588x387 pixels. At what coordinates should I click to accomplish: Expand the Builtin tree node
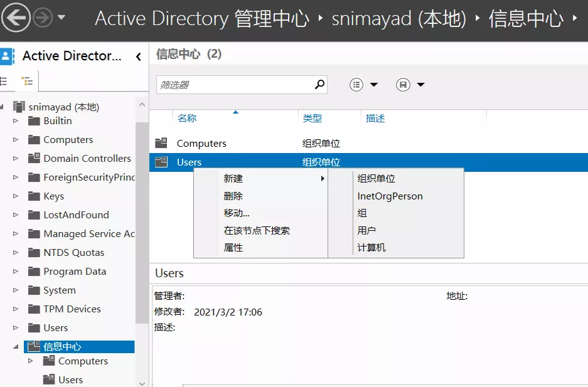click(x=16, y=121)
